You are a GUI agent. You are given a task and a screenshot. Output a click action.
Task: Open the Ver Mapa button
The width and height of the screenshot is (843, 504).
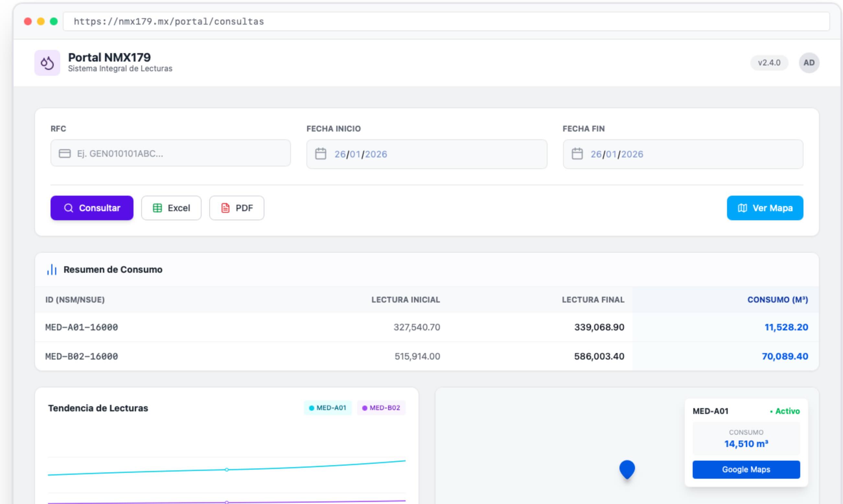coord(765,208)
